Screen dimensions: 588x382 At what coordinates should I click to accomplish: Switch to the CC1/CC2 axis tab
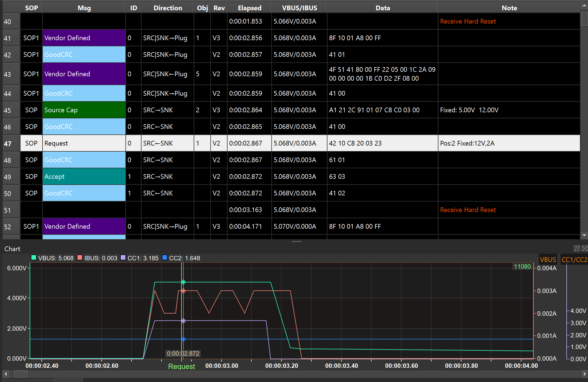[574, 259]
